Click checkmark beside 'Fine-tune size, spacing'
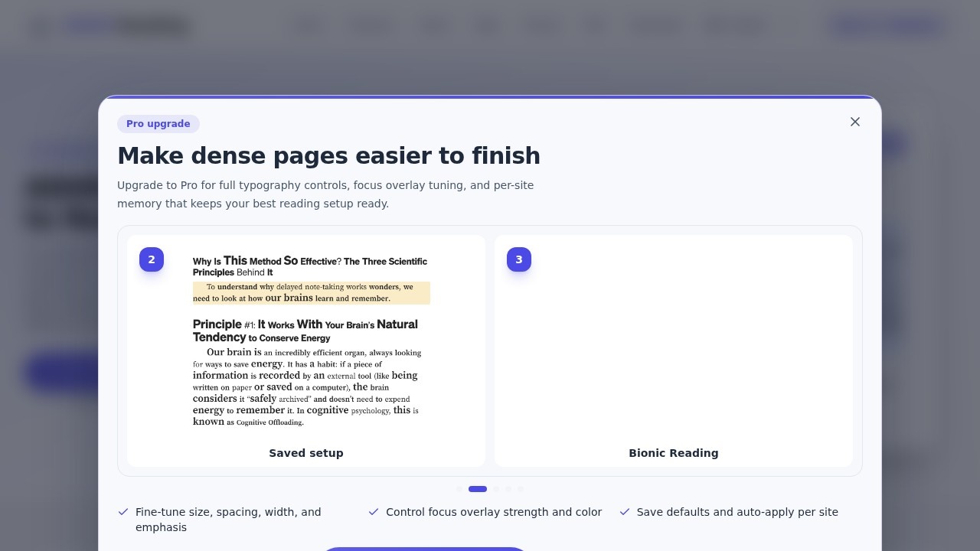980x551 pixels. 123,512
